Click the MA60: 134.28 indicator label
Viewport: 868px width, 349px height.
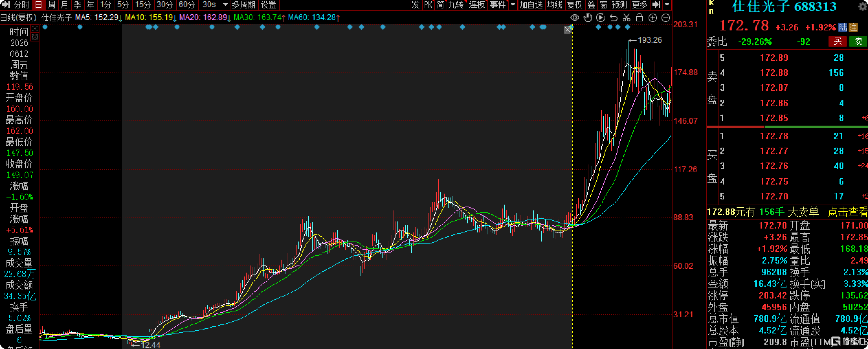(314, 17)
